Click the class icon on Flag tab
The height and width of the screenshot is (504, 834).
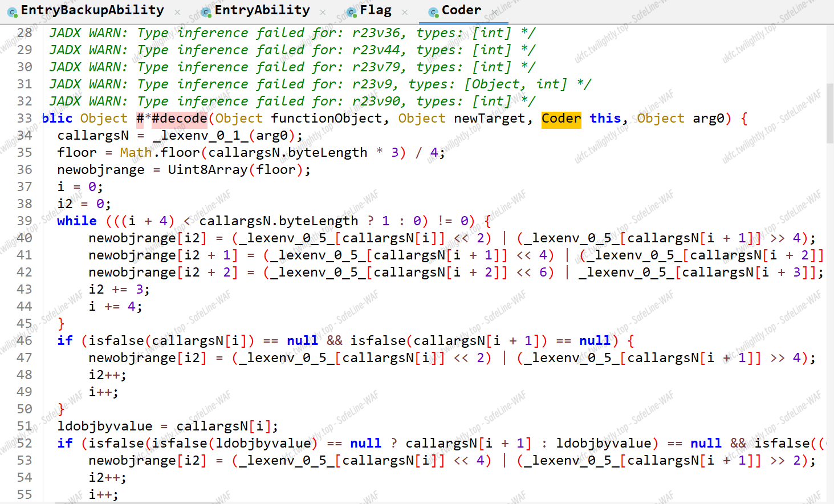[352, 12]
